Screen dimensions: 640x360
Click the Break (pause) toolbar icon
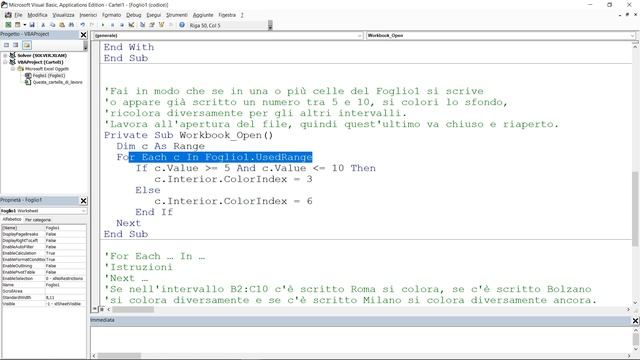[x=112, y=25]
